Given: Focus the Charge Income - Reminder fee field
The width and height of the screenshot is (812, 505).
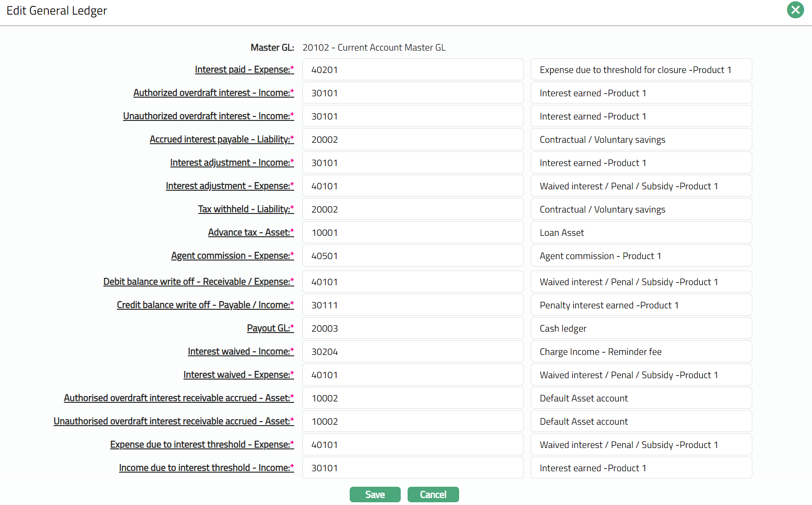Looking at the screenshot, I should pos(641,352).
